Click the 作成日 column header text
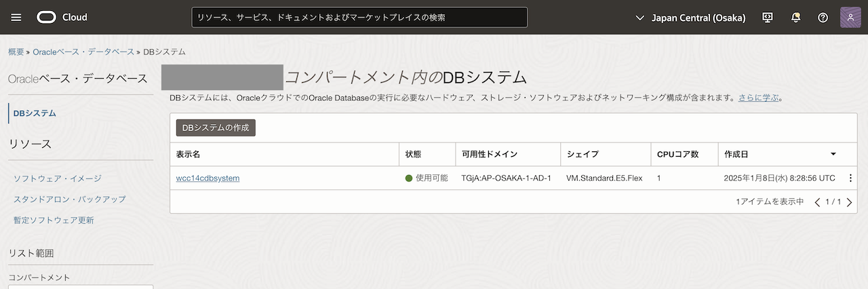The width and height of the screenshot is (868, 289). coord(736,155)
